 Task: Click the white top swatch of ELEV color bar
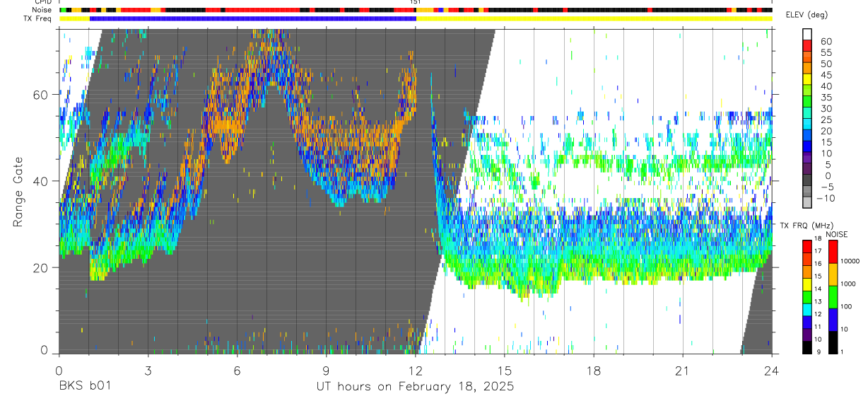pyautogui.click(x=807, y=35)
